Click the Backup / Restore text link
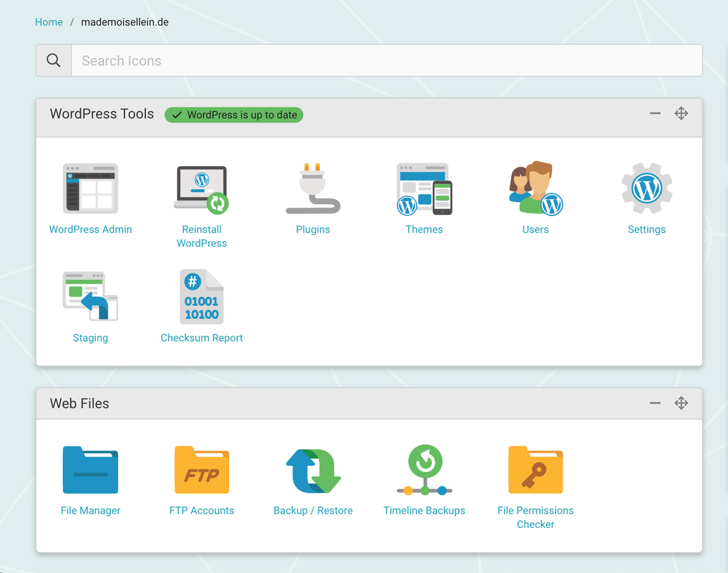Viewport: 728px width, 573px height. coord(313,510)
